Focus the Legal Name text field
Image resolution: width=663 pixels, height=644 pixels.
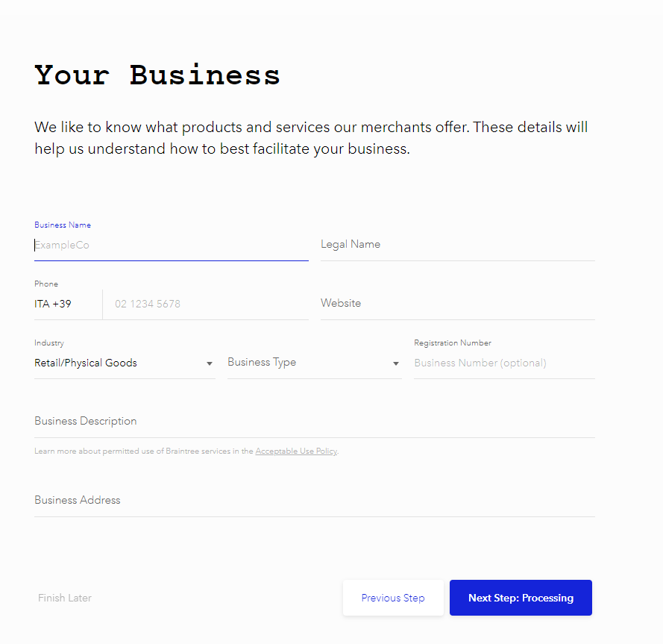point(457,245)
